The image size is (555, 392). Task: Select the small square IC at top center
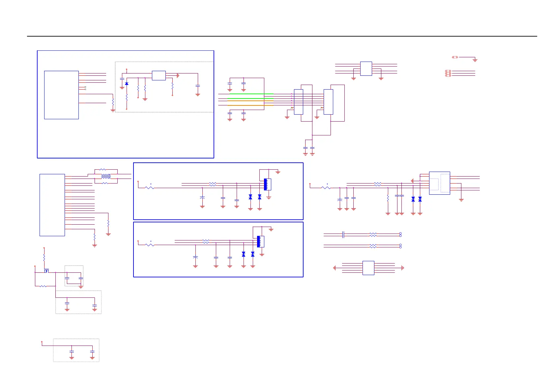point(366,69)
